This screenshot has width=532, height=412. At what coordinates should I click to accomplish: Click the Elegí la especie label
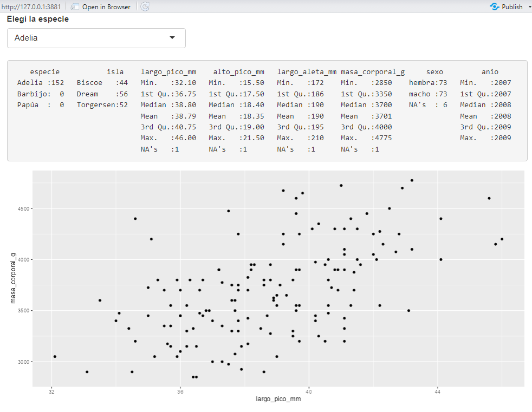coord(38,19)
